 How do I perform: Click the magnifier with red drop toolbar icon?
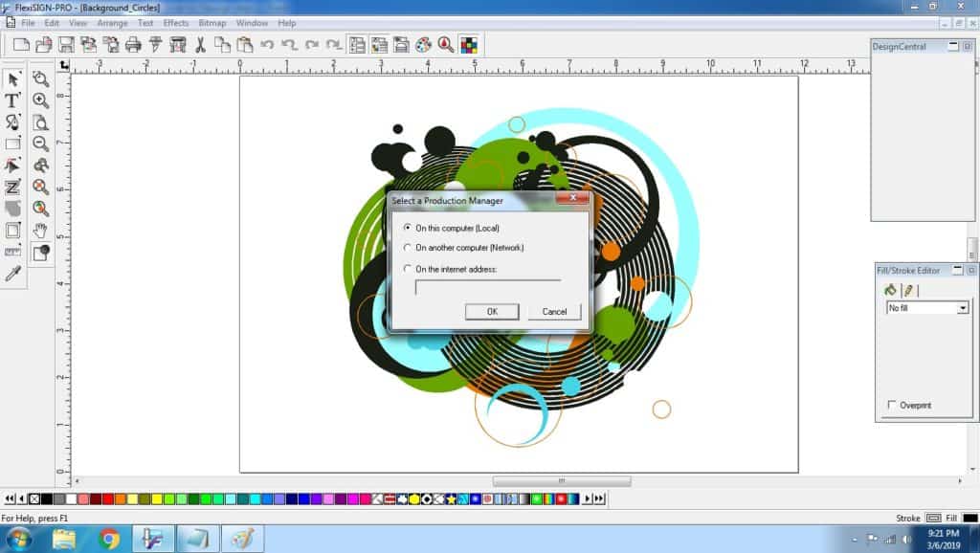[x=446, y=45]
